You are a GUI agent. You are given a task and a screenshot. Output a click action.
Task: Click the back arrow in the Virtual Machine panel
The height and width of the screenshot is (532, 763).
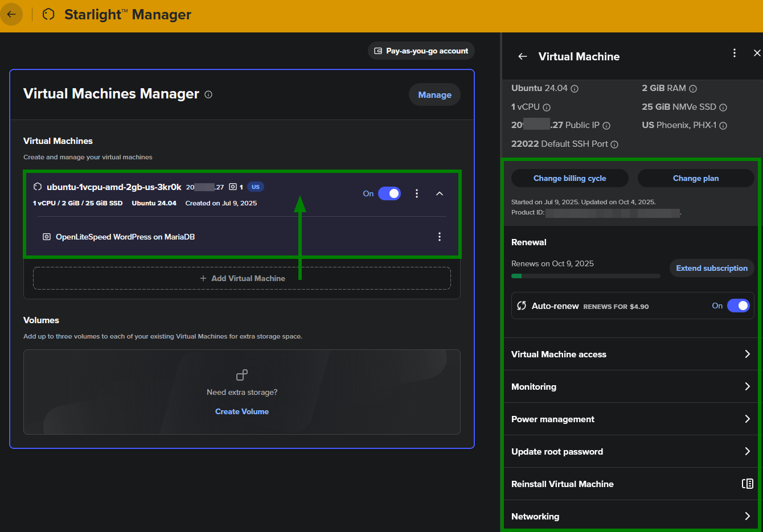[x=523, y=56]
